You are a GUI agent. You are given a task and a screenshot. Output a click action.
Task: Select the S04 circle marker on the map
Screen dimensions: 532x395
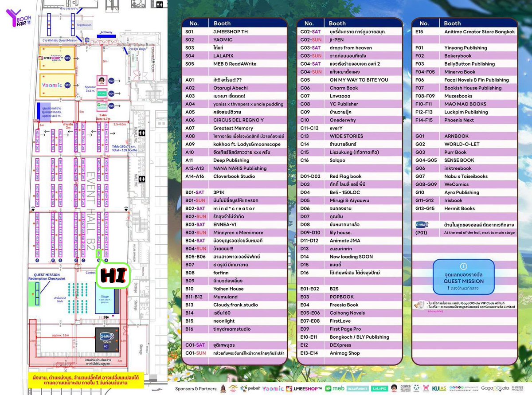pos(112,94)
